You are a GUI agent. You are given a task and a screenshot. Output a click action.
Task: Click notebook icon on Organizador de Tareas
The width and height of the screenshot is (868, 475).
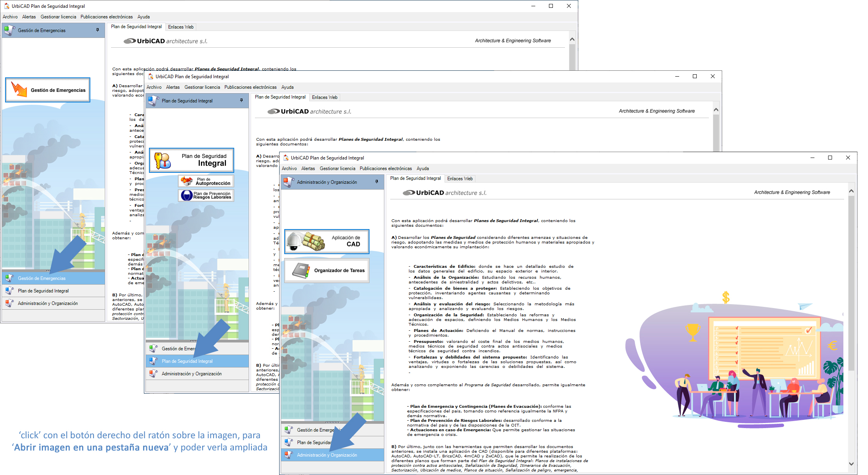[x=301, y=271]
